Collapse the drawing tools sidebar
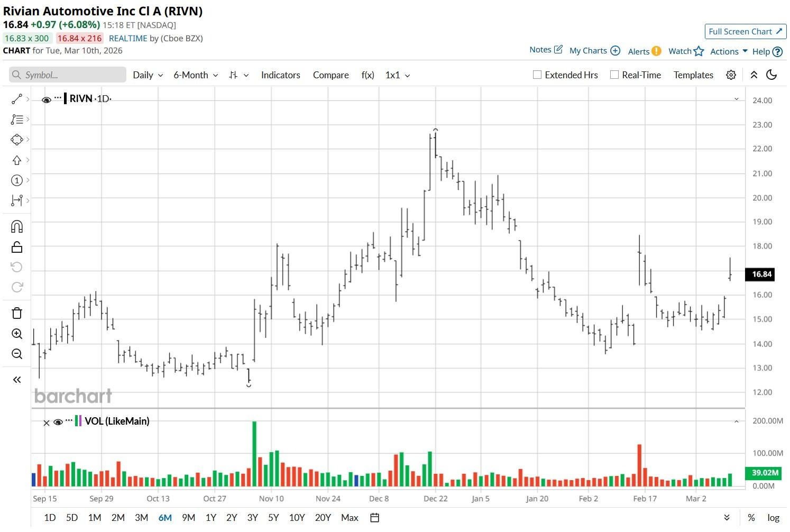This screenshot has height=532, width=790. click(16, 380)
